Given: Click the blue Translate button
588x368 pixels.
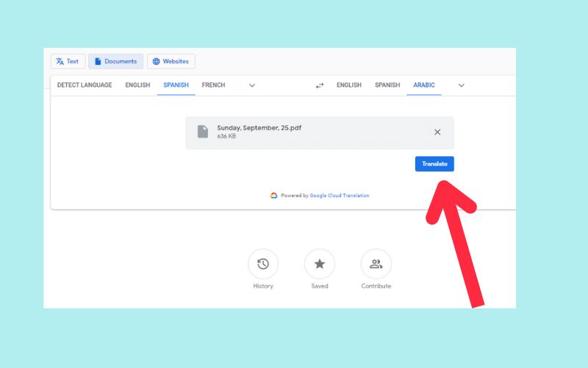Looking at the screenshot, I should pos(434,163).
